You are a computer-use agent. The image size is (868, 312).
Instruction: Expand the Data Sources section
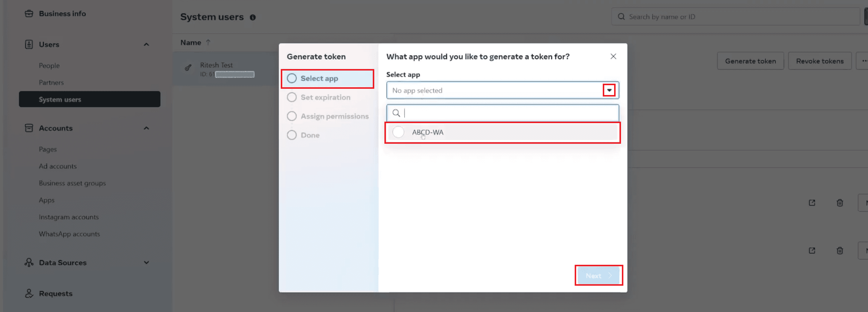[146, 262]
